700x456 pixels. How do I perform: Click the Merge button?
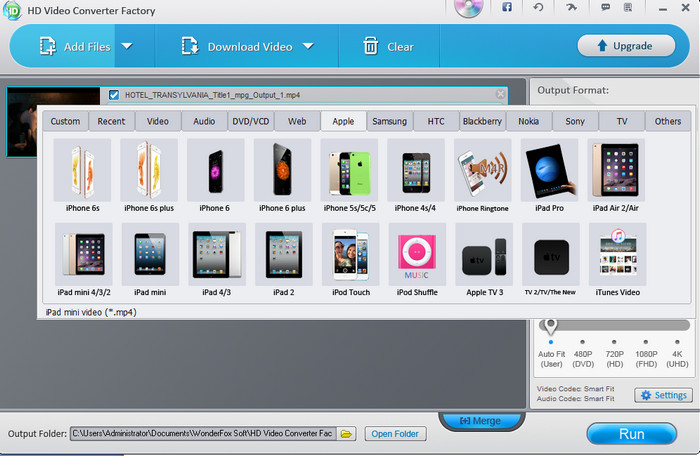[480, 421]
